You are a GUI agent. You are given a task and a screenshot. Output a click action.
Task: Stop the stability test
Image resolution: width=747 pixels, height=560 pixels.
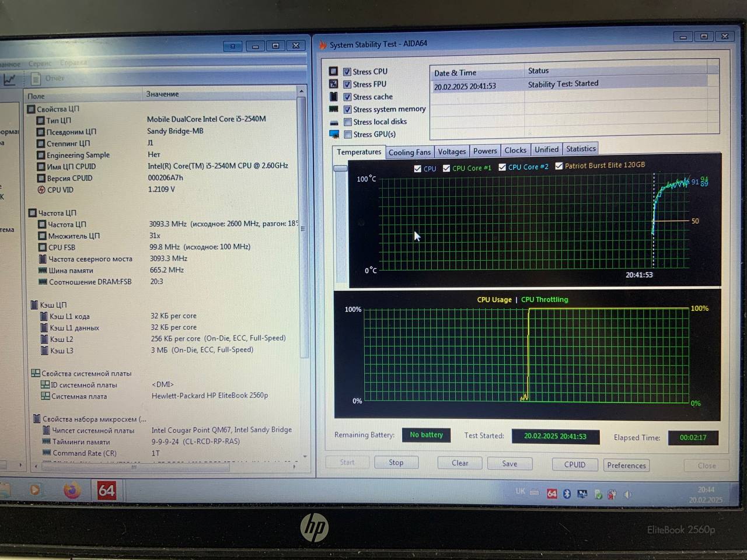(396, 463)
